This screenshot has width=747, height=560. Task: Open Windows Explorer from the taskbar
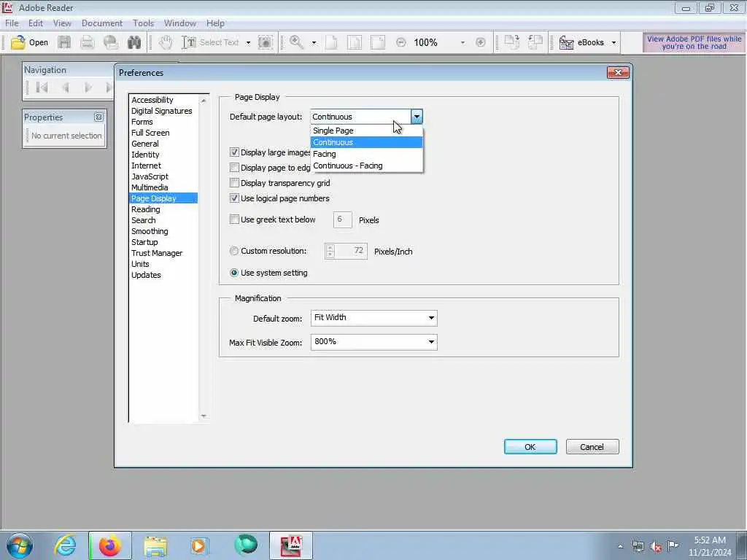[155, 545]
